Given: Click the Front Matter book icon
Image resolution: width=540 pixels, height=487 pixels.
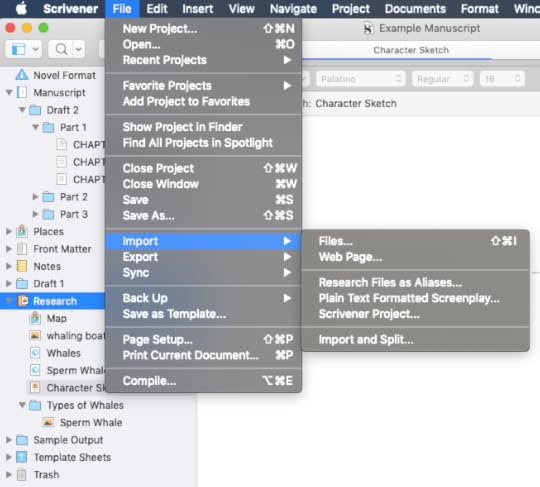Looking at the screenshot, I should 22,249.
